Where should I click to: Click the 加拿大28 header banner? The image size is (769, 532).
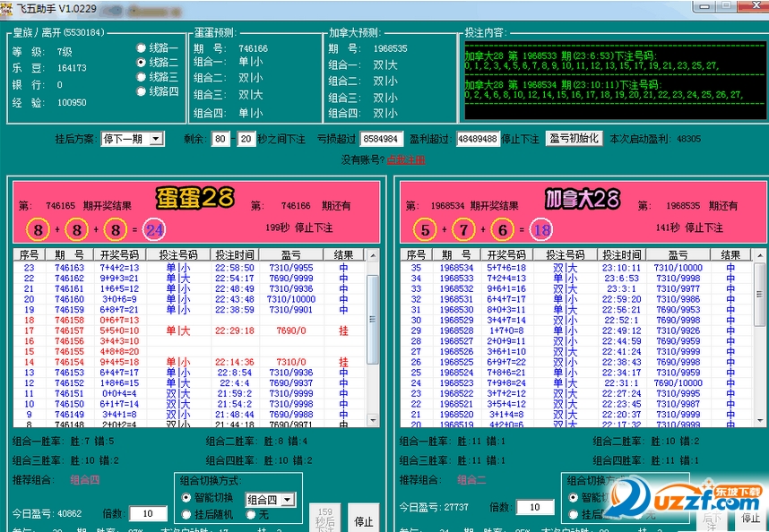[x=583, y=201]
